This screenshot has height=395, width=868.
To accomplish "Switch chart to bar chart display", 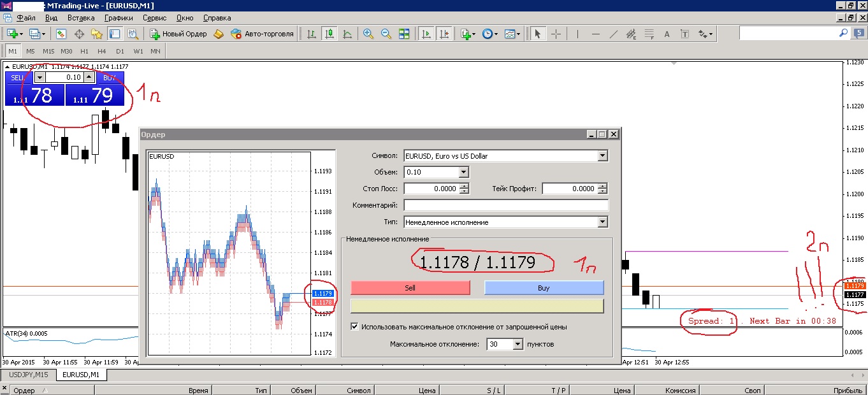I will point(312,34).
